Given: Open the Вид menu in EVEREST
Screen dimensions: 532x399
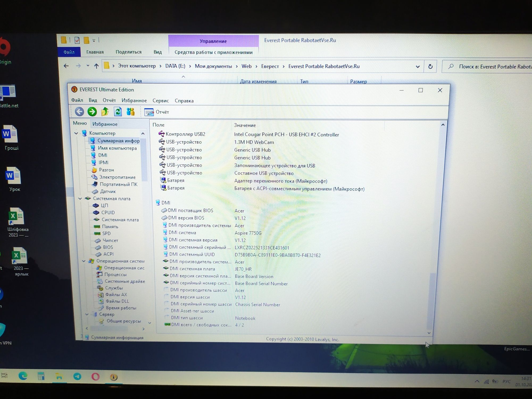Looking at the screenshot, I should click(x=93, y=100).
